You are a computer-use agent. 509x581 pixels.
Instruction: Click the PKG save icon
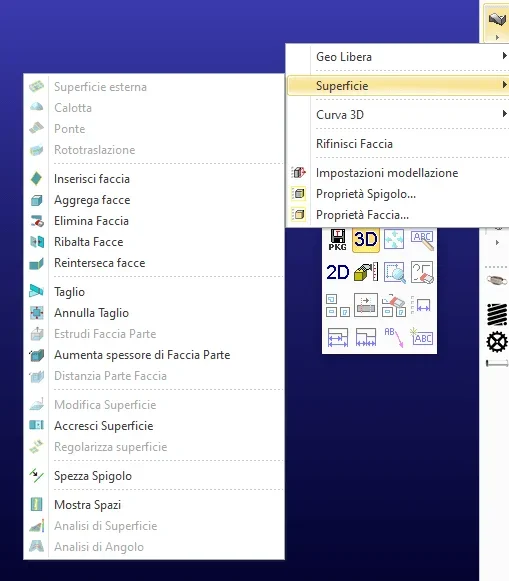(337, 240)
